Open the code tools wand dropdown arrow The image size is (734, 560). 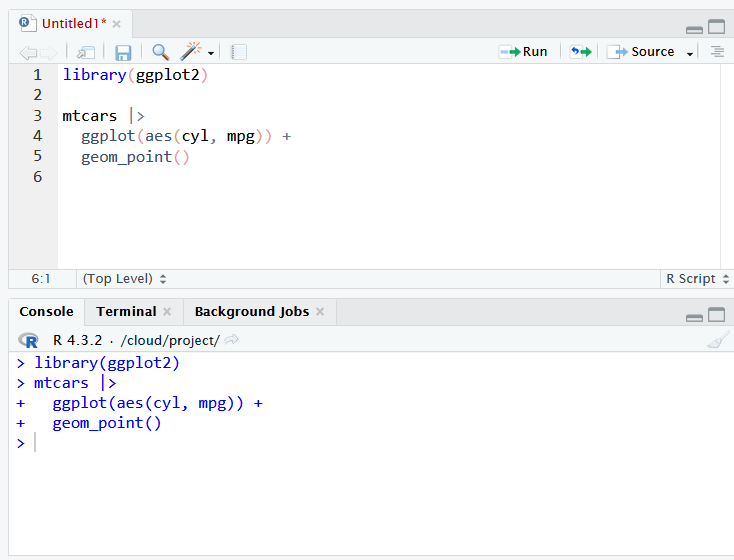click(x=211, y=53)
